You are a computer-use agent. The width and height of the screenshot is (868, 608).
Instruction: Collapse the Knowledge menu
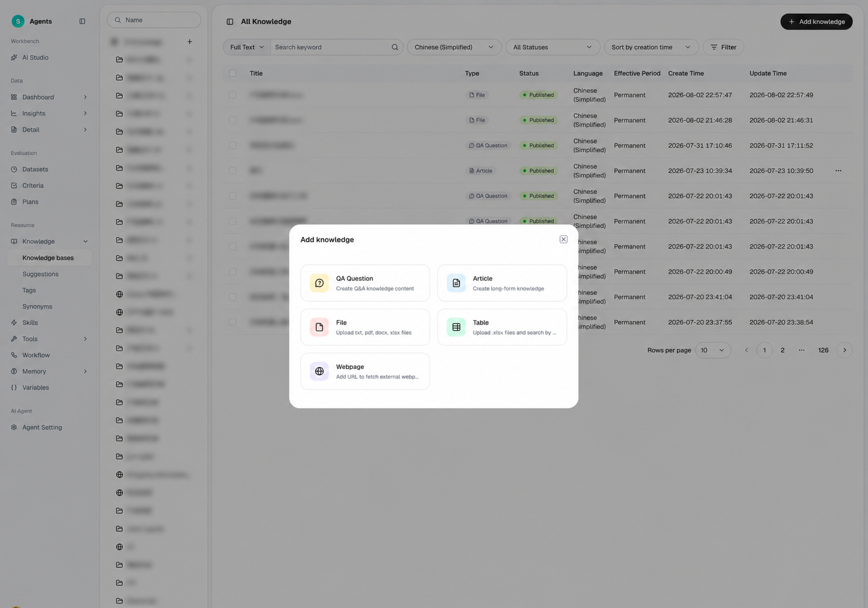tap(49, 241)
